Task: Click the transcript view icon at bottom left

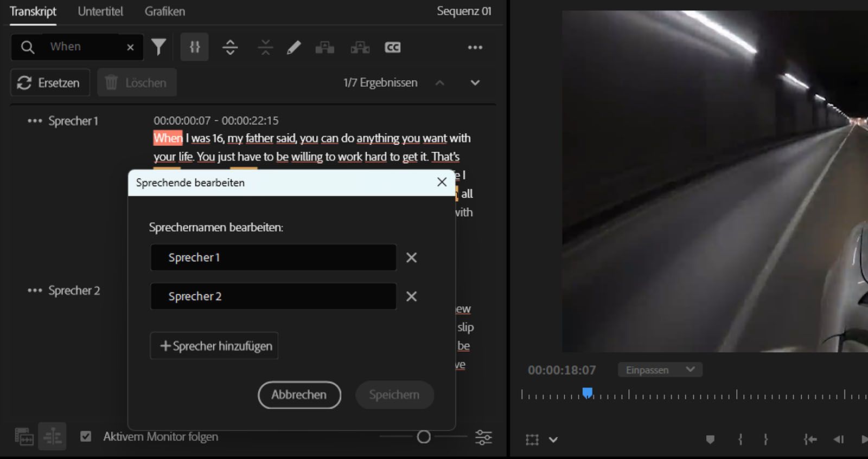Action: (24, 436)
